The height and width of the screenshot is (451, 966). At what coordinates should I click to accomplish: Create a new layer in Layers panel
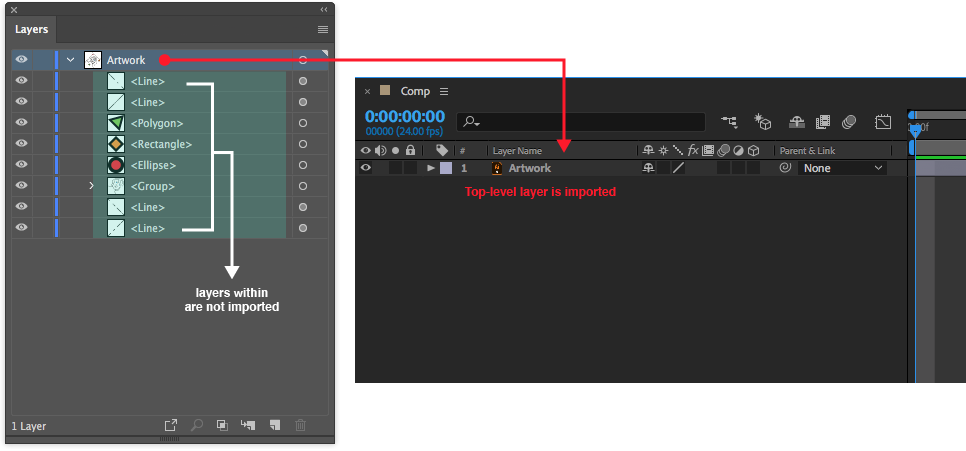(x=275, y=425)
